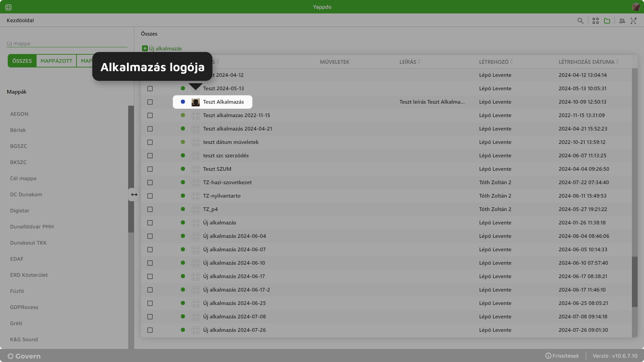Click the search magnifier icon

tap(580, 21)
